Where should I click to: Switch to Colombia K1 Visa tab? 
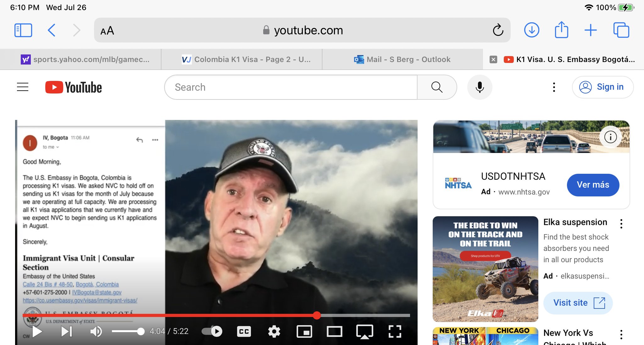[x=241, y=59]
